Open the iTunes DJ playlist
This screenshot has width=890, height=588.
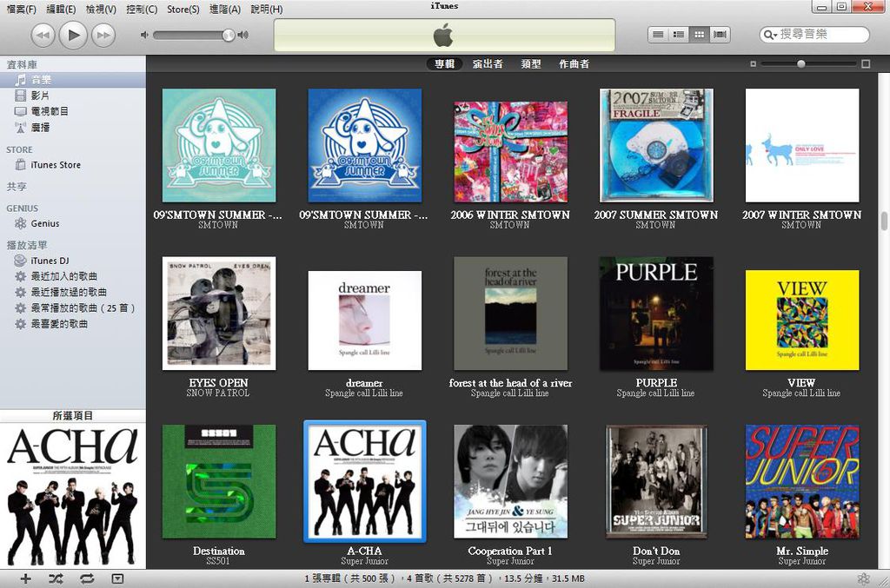(73, 261)
